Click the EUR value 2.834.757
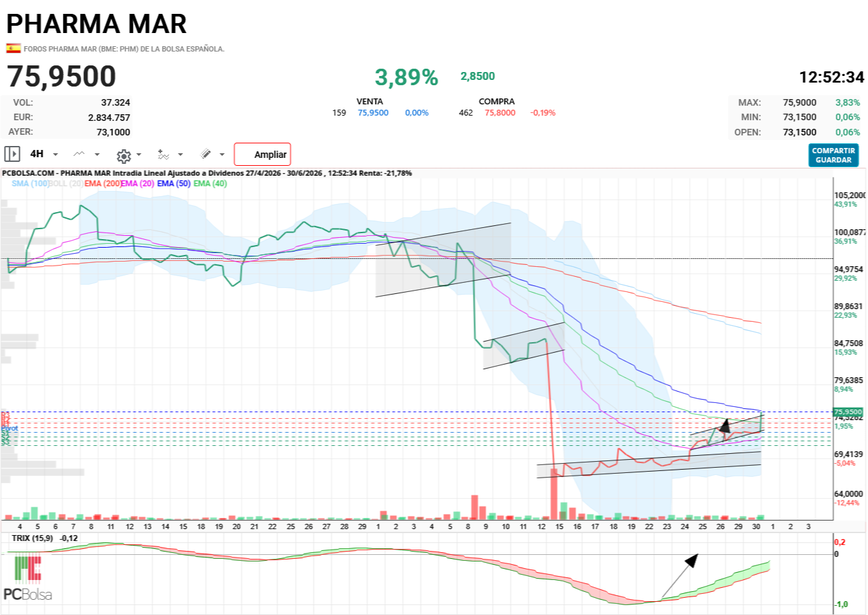 (109, 118)
